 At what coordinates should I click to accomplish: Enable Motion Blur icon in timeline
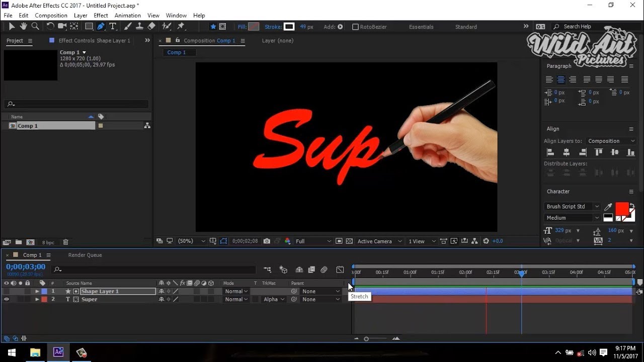click(324, 270)
